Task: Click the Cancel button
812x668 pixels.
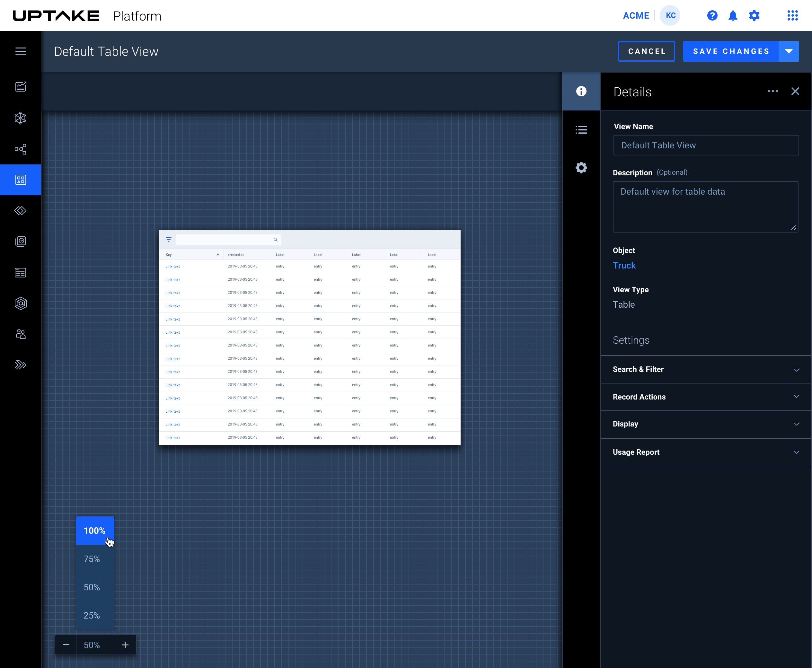Action: (x=646, y=52)
